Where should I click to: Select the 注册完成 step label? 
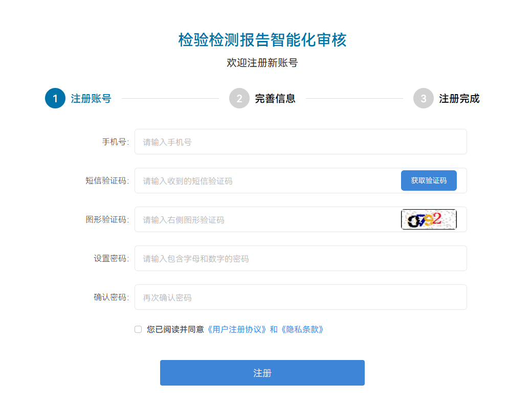pos(459,99)
